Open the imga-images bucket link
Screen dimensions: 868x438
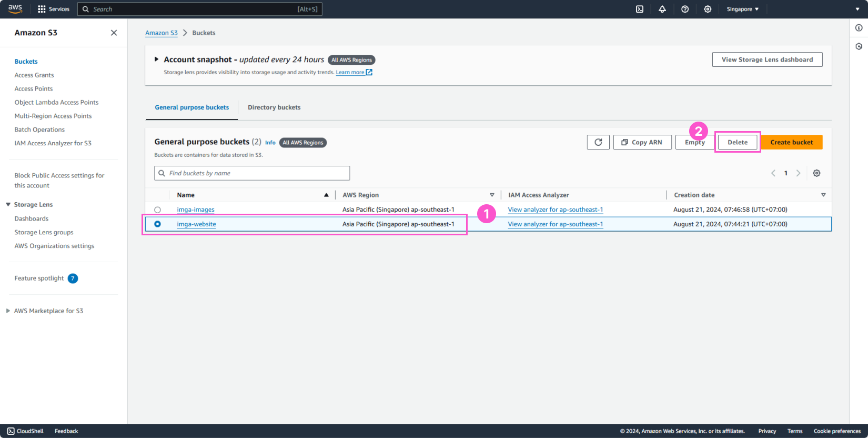(x=196, y=210)
